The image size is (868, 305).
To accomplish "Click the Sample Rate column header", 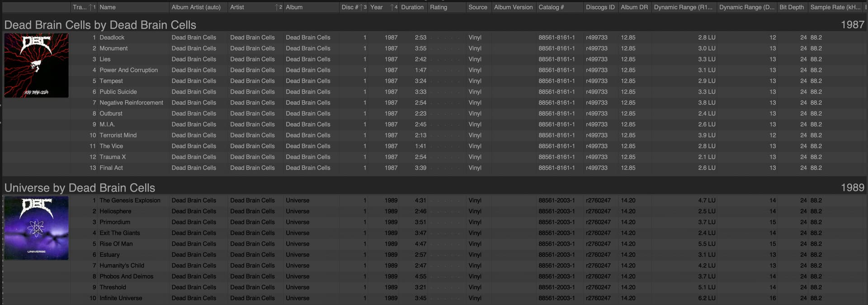I will point(835,7).
